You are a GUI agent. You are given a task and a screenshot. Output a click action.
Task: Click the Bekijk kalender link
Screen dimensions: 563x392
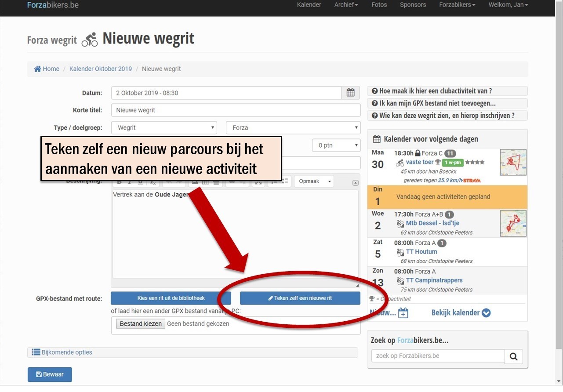pos(455,313)
